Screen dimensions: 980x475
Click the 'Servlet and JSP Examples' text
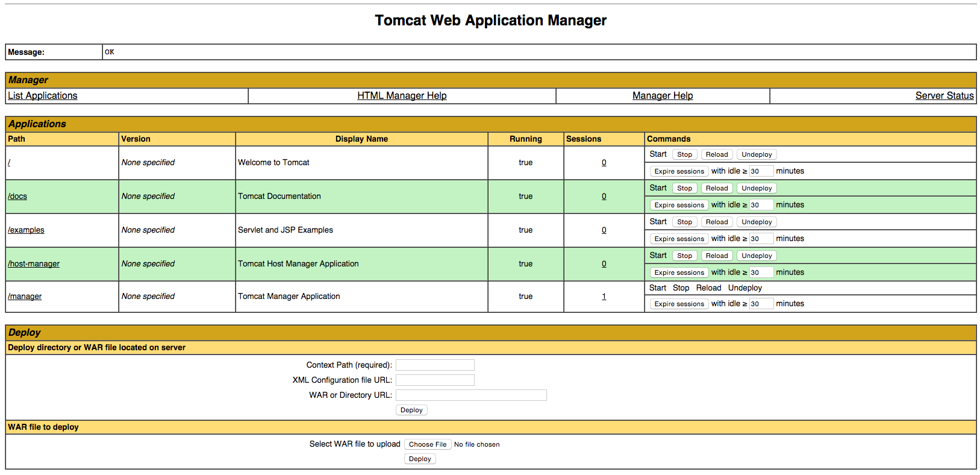[x=286, y=230]
